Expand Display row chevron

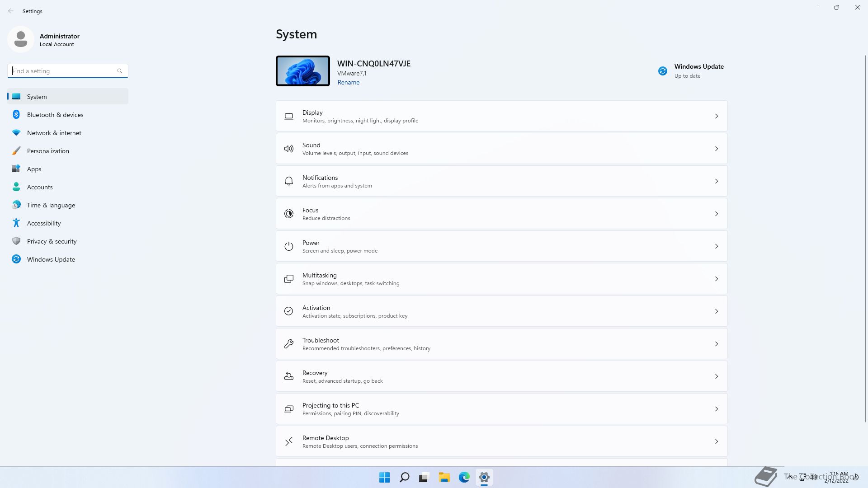pos(717,117)
